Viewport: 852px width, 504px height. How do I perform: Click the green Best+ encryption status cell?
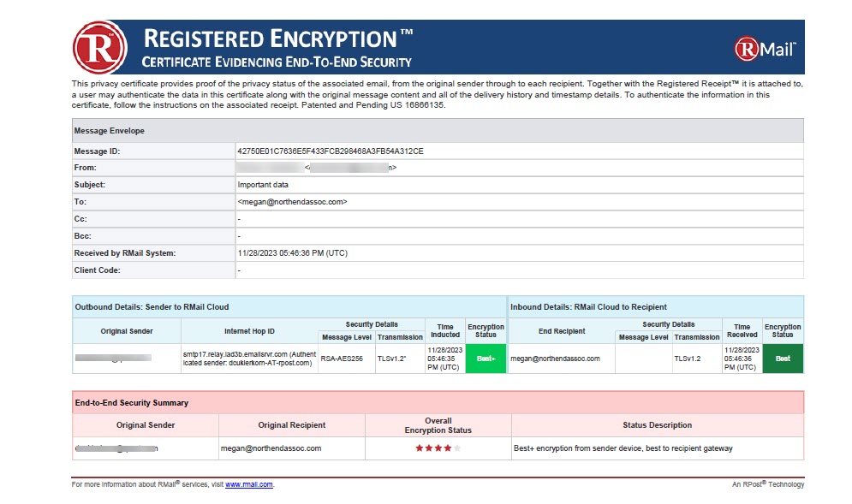coord(486,359)
